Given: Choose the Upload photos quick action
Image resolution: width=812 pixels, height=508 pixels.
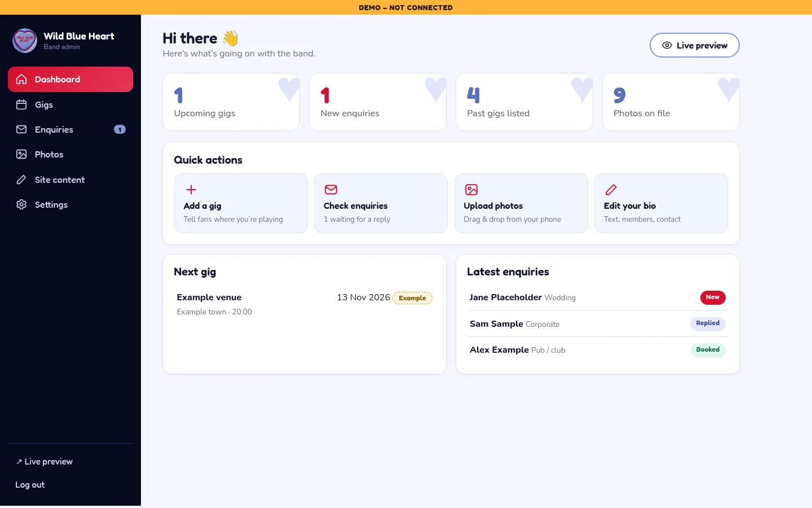Looking at the screenshot, I should click(x=521, y=203).
